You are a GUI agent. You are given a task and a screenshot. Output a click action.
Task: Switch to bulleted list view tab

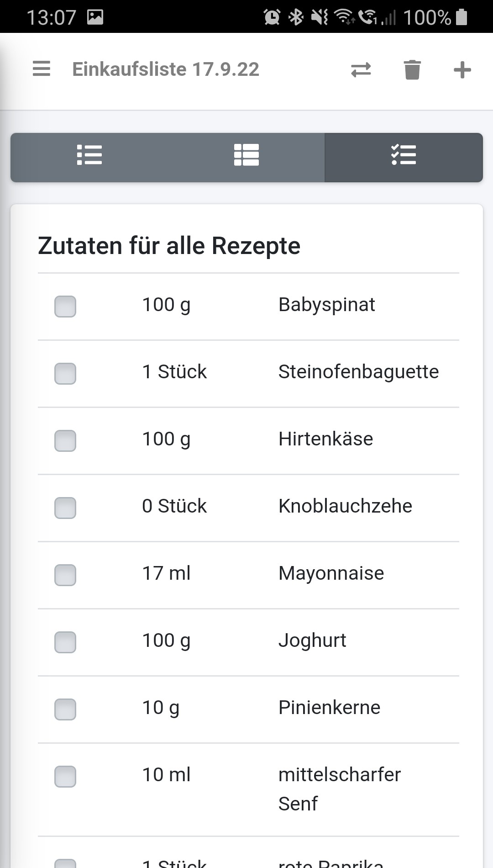[x=89, y=155]
